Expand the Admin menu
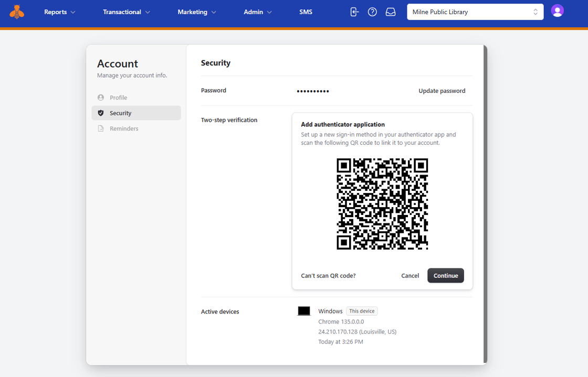 point(258,12)
